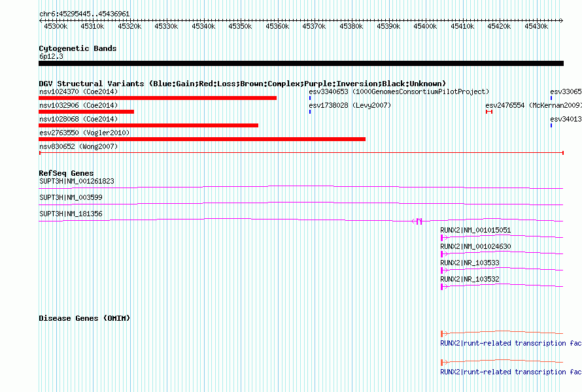Click the exon arrow glyph of RUNX2 NR_103532
The image size is (582, 392).
point(444,287)
